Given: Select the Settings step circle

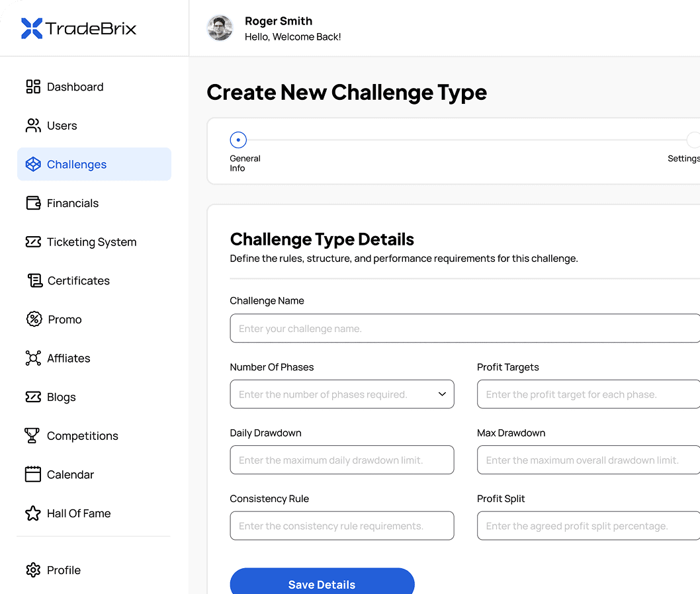Looking at the screenshot, I should click(x=693, y=140).
